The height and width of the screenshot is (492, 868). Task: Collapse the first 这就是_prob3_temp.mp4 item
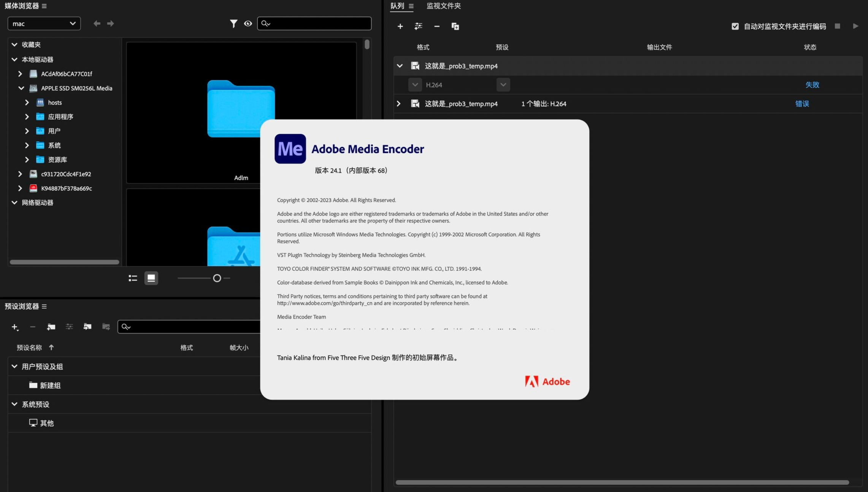[x=400, y=66]
